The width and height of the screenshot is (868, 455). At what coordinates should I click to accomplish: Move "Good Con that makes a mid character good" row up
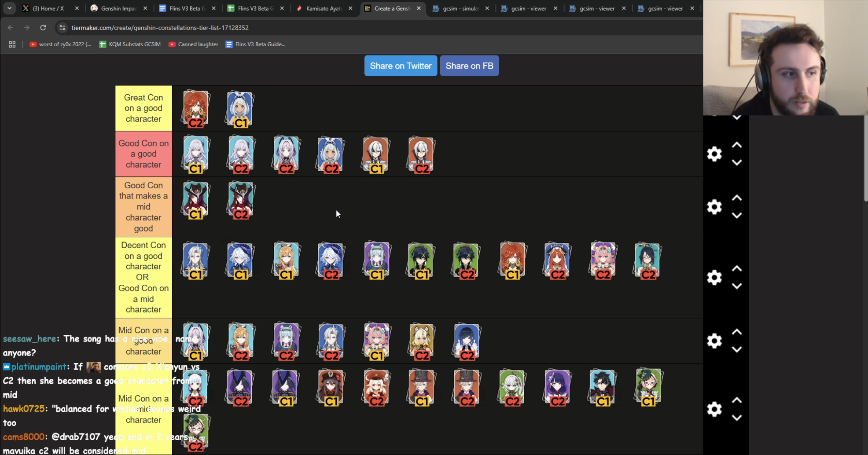coord(737,198)
